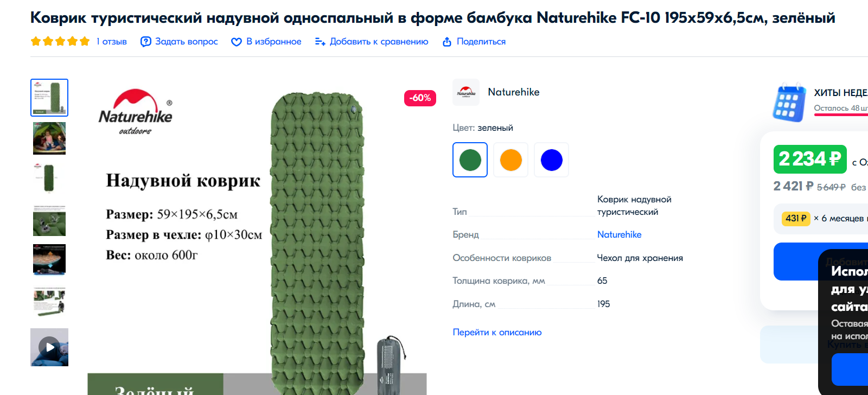Select the first product thumbnail
The width and height of the screenshot is (868, 395).
[49, 98]
